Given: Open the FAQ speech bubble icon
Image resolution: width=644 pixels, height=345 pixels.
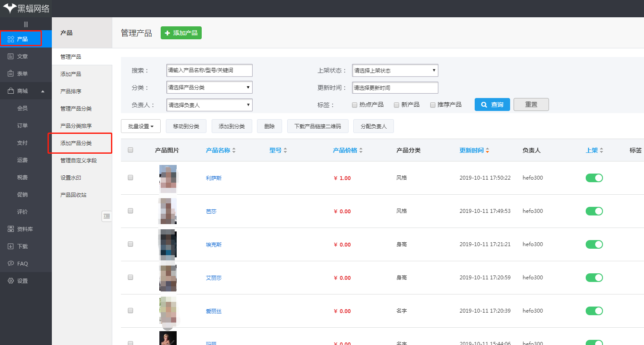Looking at the screenshot, I should 10,263.
